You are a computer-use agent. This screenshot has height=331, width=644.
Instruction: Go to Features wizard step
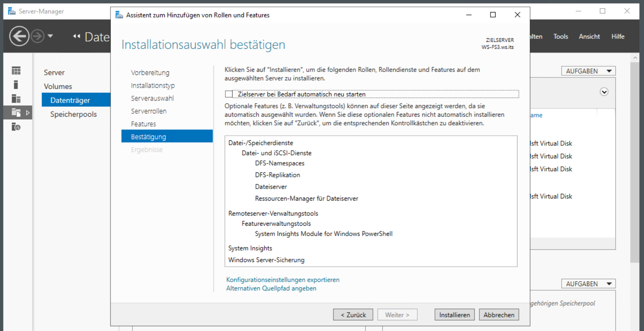pyautogui.click(x=143, y=124)
